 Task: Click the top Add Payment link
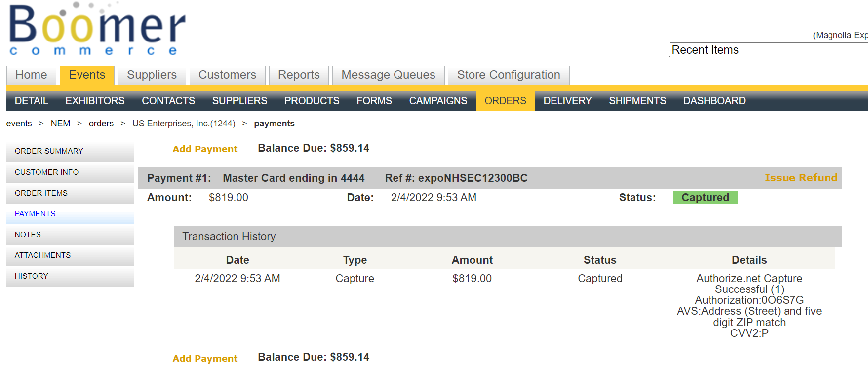pyautogui.click(x=205, y=149)
